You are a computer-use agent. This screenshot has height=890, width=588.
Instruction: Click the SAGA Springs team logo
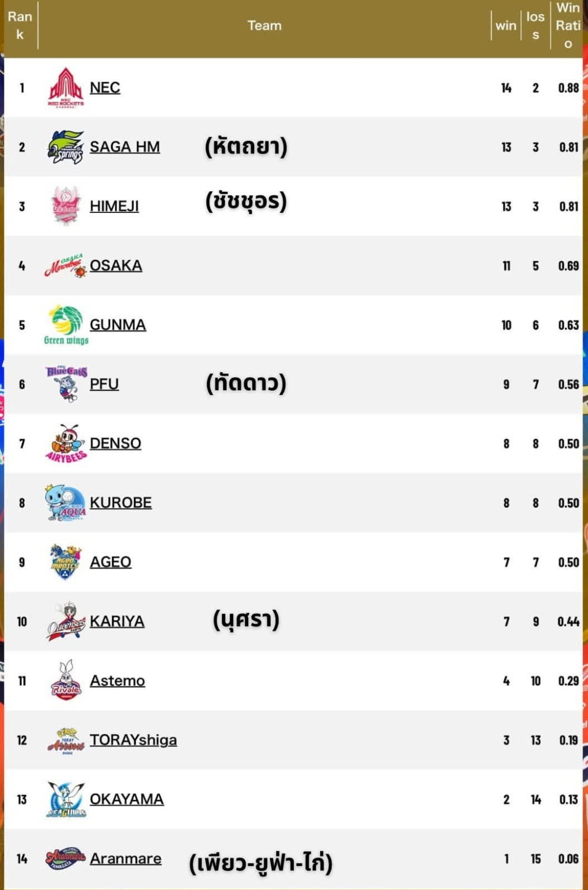tap(65, 147)
